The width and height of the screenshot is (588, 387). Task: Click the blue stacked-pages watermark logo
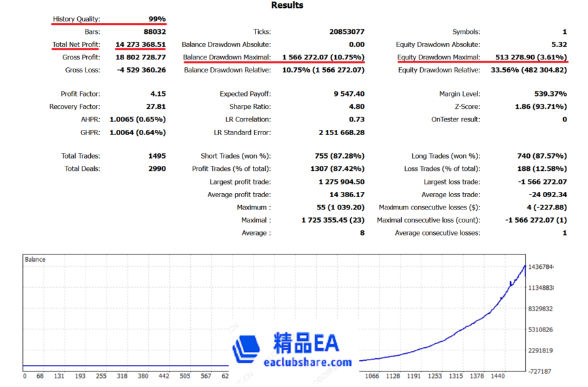tap(246, 348)
